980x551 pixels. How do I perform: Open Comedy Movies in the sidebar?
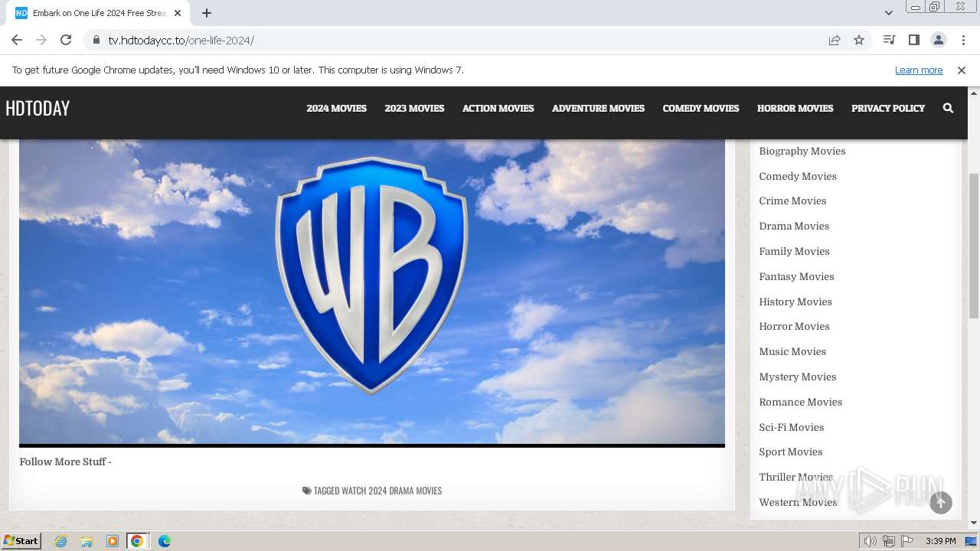point(798,176)
